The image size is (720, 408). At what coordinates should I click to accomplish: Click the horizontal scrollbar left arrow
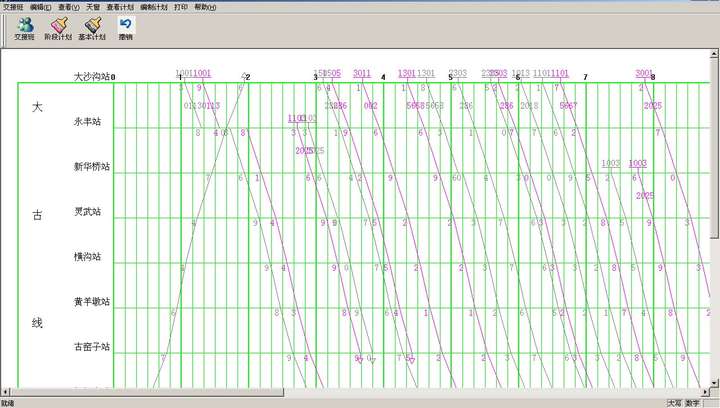5,392
